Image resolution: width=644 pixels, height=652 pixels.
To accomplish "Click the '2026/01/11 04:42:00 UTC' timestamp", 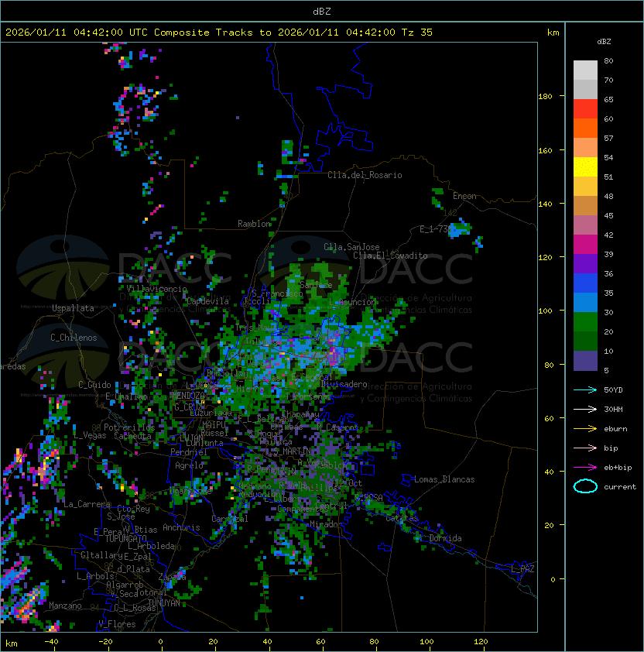I will click(x=76, y=33).
